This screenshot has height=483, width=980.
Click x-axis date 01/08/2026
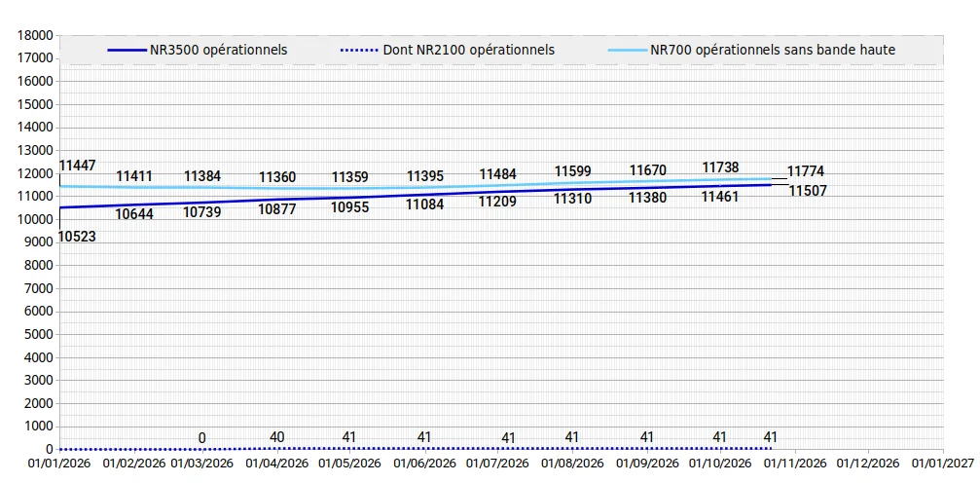pos(572,464)
